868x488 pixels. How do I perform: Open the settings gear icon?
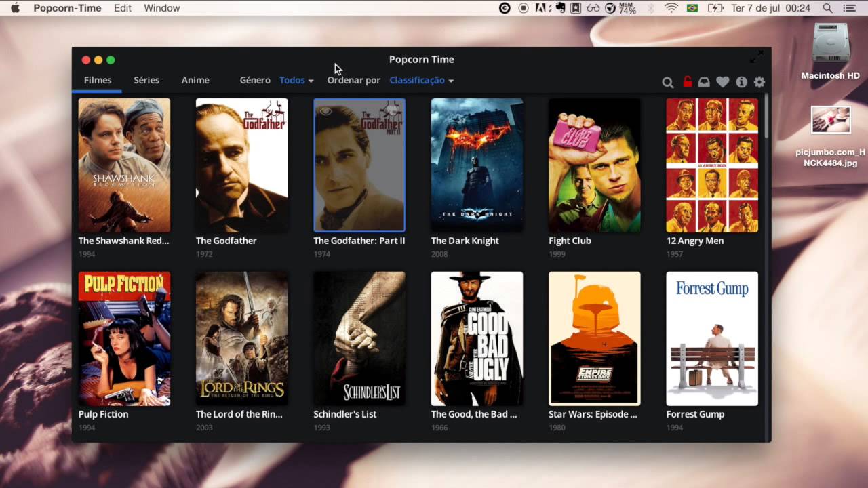coord(759,82)
